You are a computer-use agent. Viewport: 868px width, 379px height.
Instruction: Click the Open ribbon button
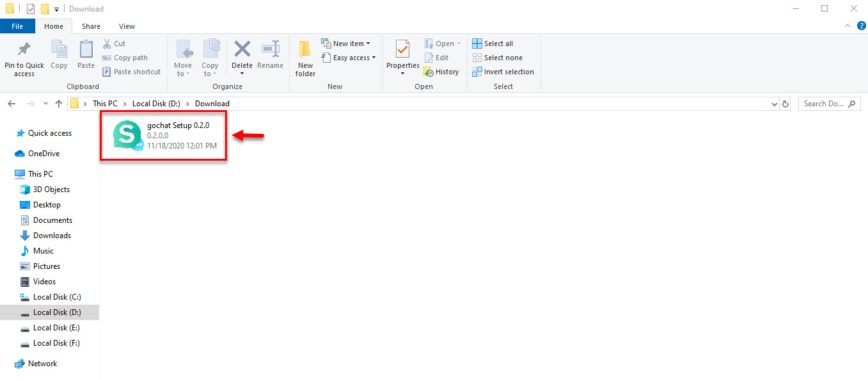442,44
